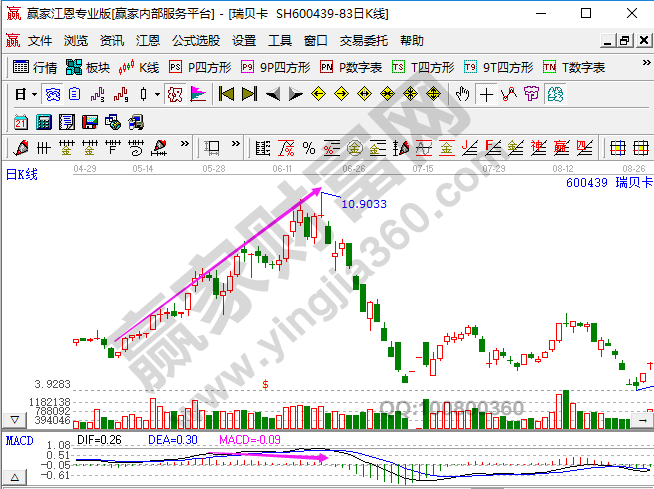Open the calendar 21 date icon
The width and height of the screenshot is (654, 489).
pyautogui.click(x=21, y=122)
